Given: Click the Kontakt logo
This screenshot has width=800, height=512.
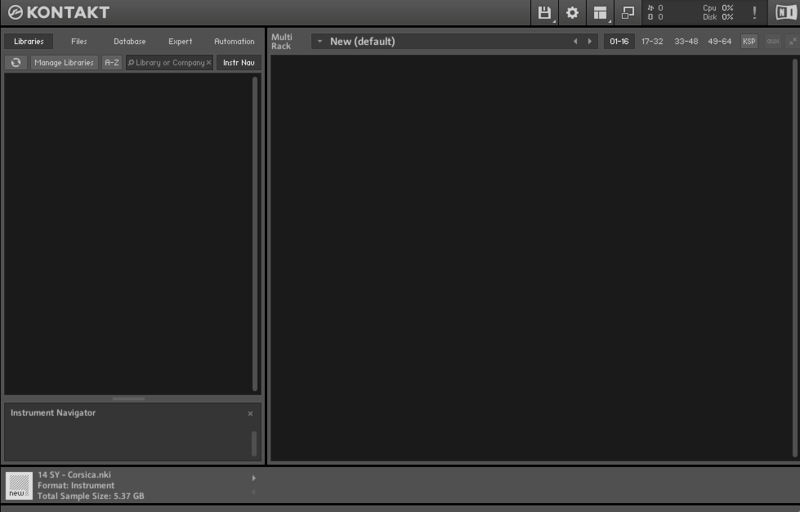Looking at the screenshot, I should tap(59, 12).
